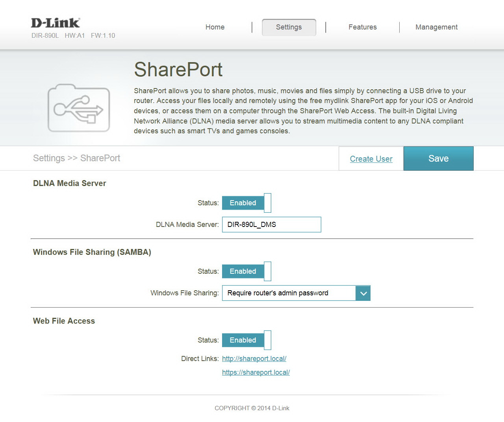Open the Features tab

tap(363, 27)
